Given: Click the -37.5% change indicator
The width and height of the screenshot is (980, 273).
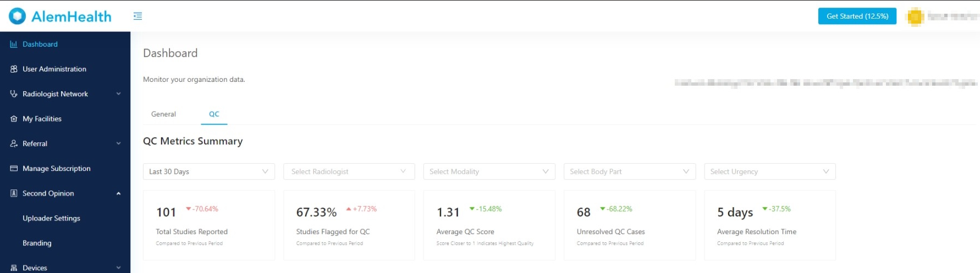Looking at the screenshot, I should (x=777, y=209).
